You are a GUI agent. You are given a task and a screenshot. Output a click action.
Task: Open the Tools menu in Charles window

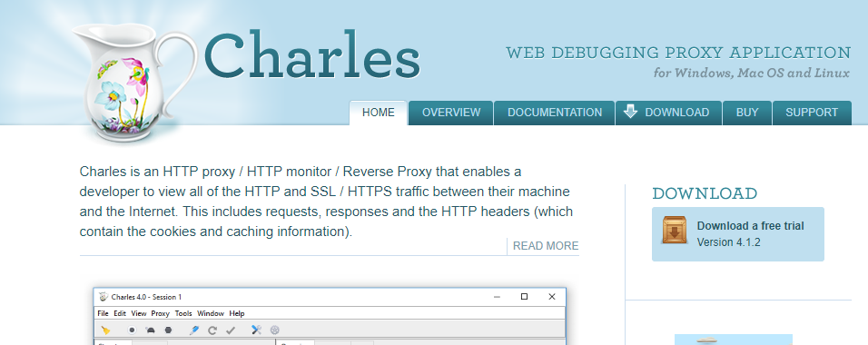[x=183, y=313]
